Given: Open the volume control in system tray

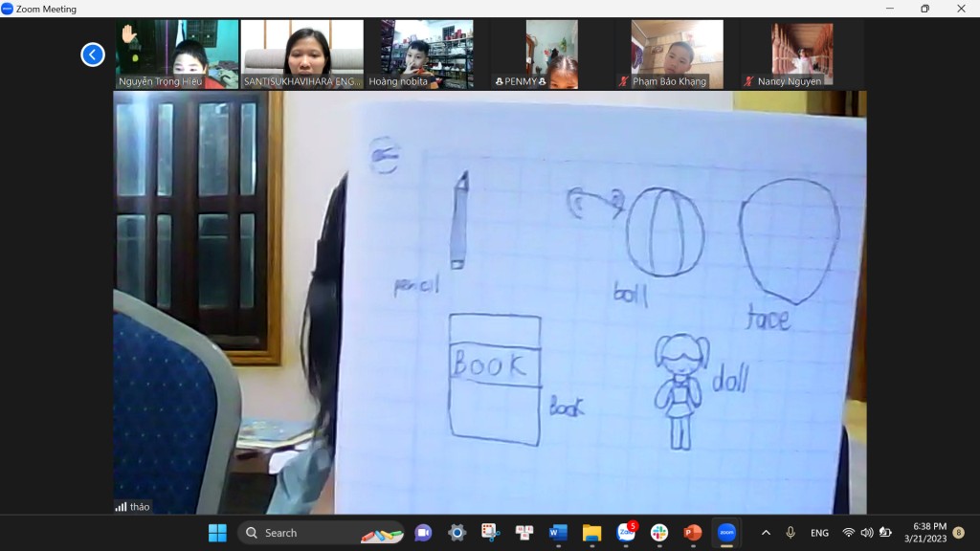Looking at the screenshot, I should click(866, 533).
